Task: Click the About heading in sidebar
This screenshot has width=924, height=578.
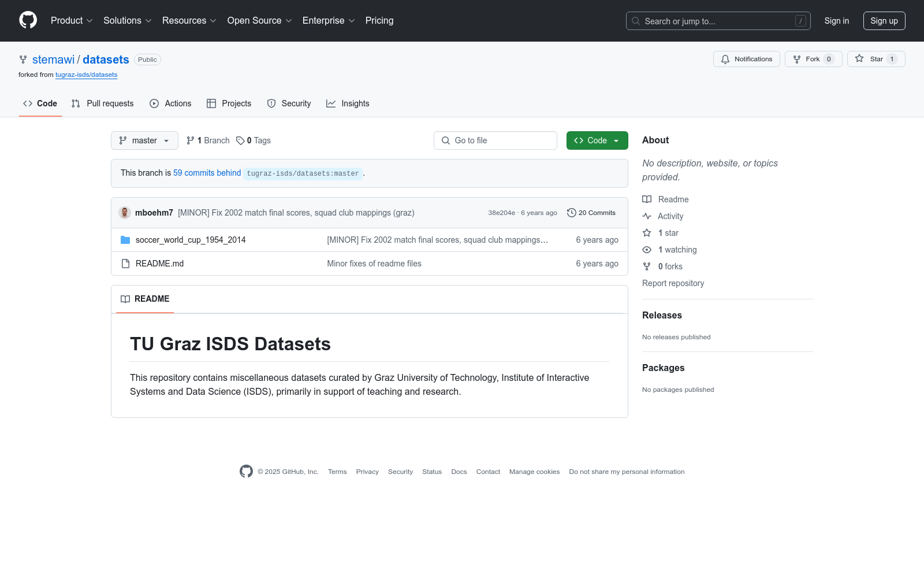Action: click(655, 140)
